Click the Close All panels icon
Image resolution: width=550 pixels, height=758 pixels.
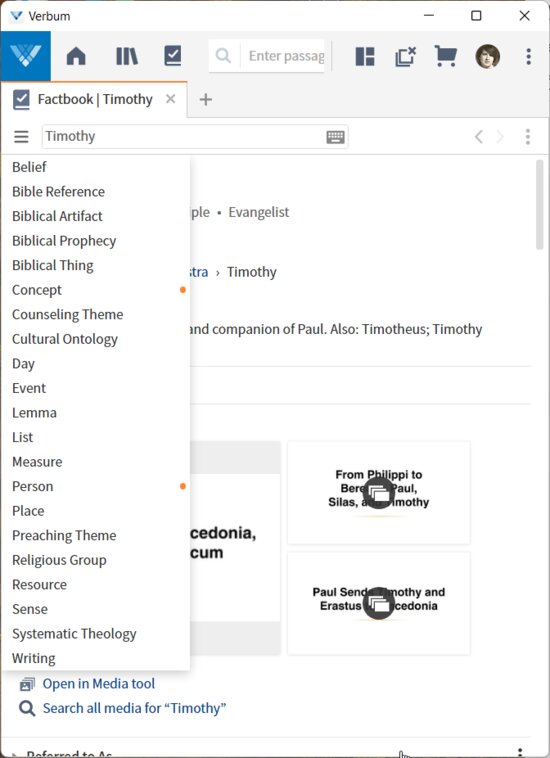(405, 56)
